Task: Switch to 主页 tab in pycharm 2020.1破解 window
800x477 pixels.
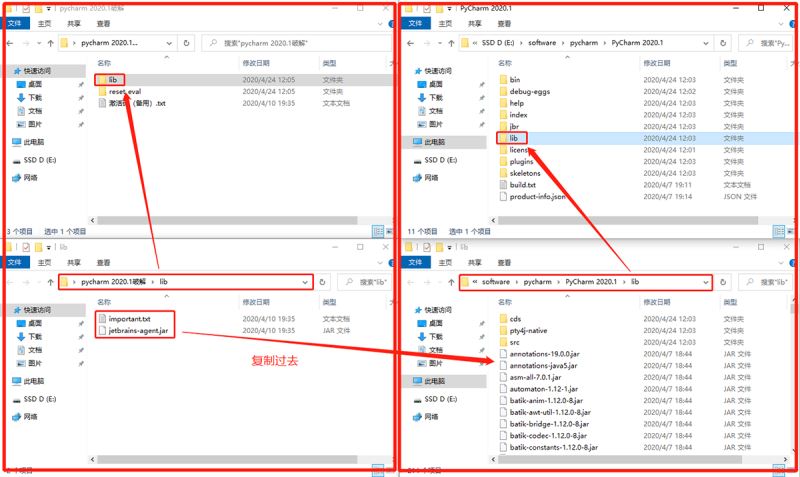Action: (44, 23)
